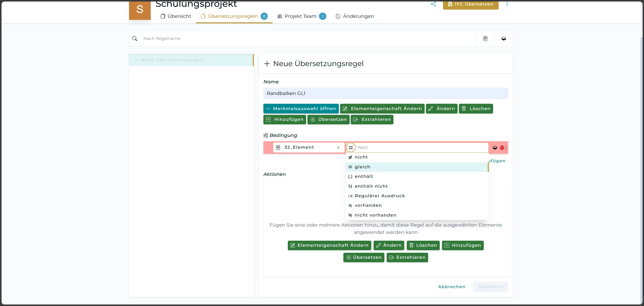Click the IFC Übersetzen button
Image resolution: width=644 pixels, height=306 pixels.
click(470, 4)
